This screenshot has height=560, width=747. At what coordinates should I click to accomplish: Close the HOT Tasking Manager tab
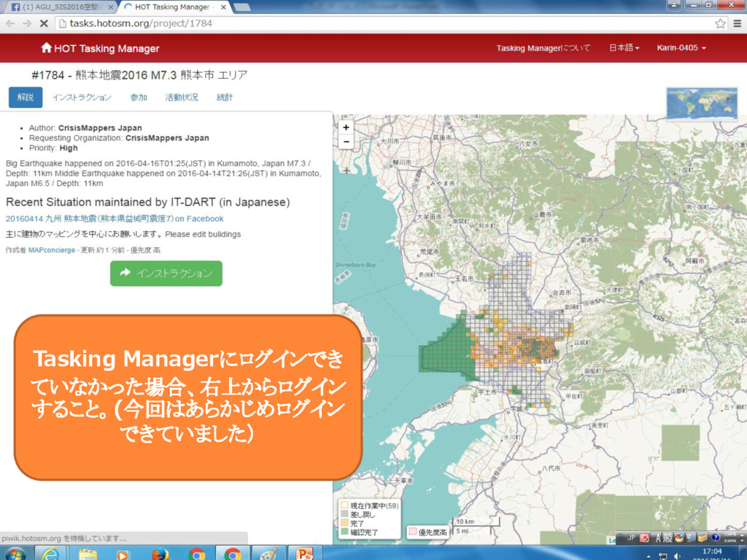pyautogui.click(x=223, y=7)
